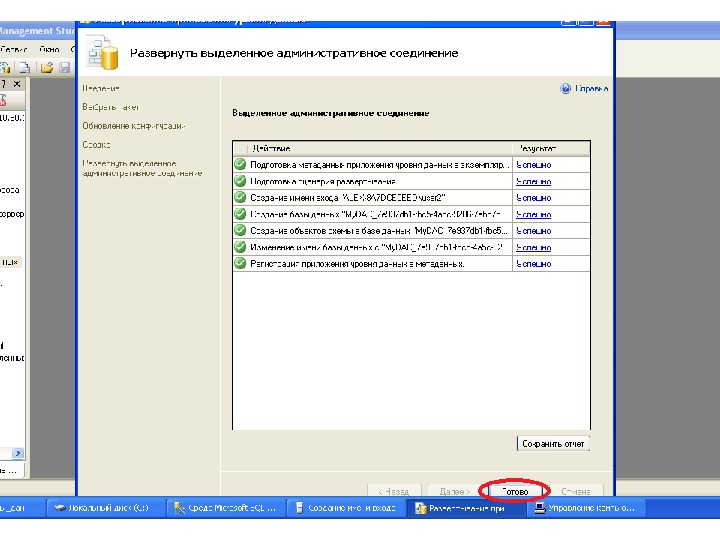Switch to Развертывание taskbar window

point(466,508)
